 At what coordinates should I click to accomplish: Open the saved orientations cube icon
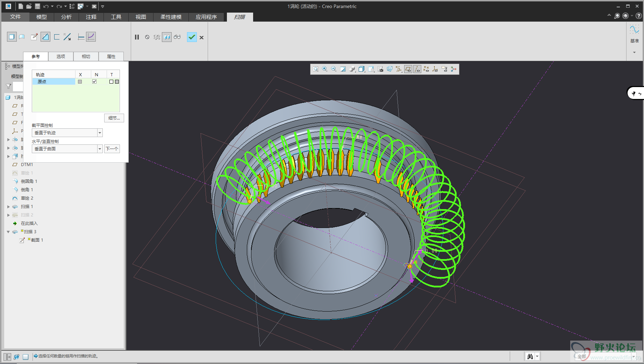coord(362,69)
